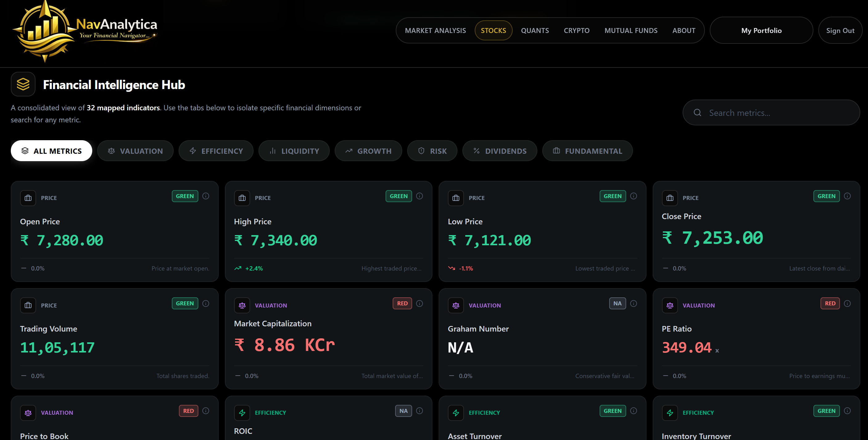Click briefcase icon on Open Price card

28,198
